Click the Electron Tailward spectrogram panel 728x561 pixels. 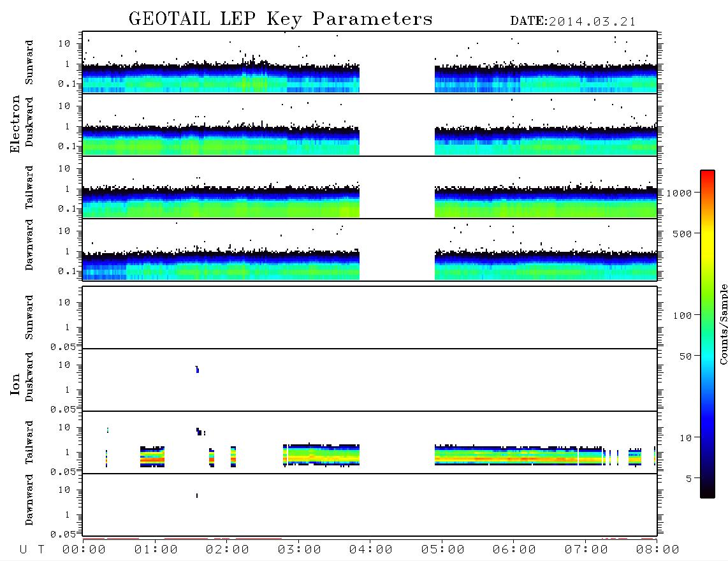pyautogui.click(x=370, y=187)
